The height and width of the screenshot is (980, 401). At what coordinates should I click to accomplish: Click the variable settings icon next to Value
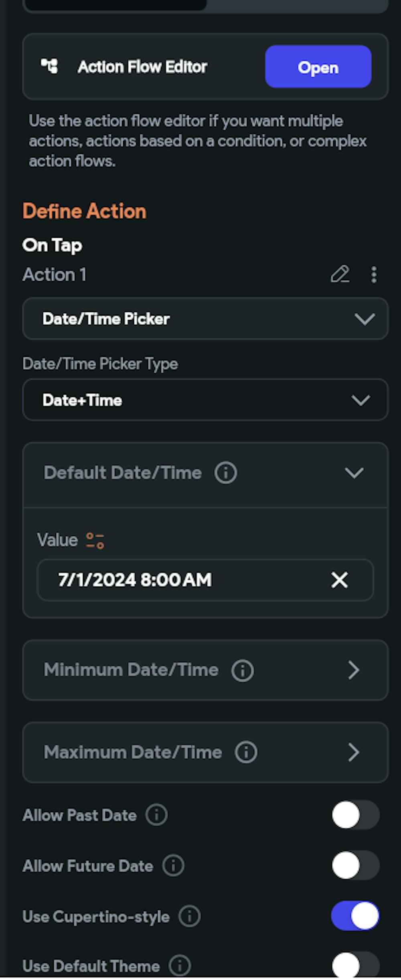[x=95, y=541]
